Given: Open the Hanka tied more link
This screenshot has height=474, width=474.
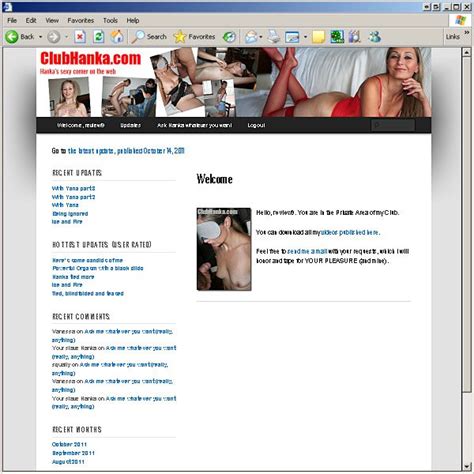Looking at the screenshot, I should point(73,277).
